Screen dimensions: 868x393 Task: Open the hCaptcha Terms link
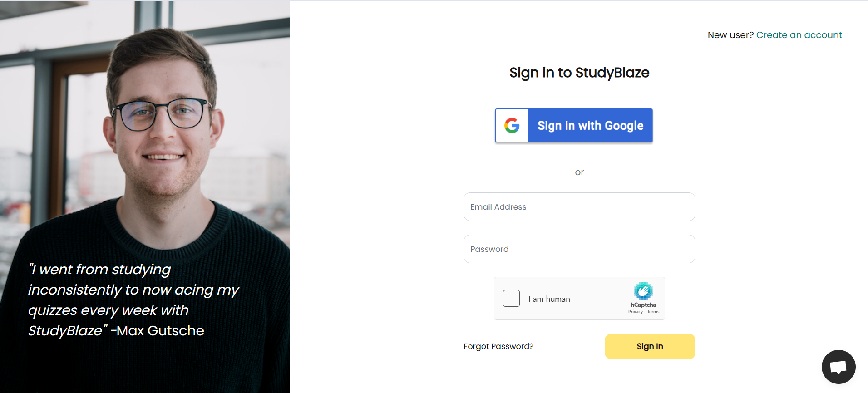[x=653, y=312]
